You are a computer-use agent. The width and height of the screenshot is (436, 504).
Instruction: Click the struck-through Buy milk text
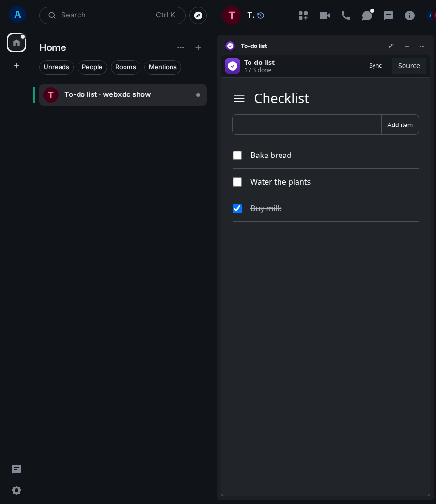point(265,208)
